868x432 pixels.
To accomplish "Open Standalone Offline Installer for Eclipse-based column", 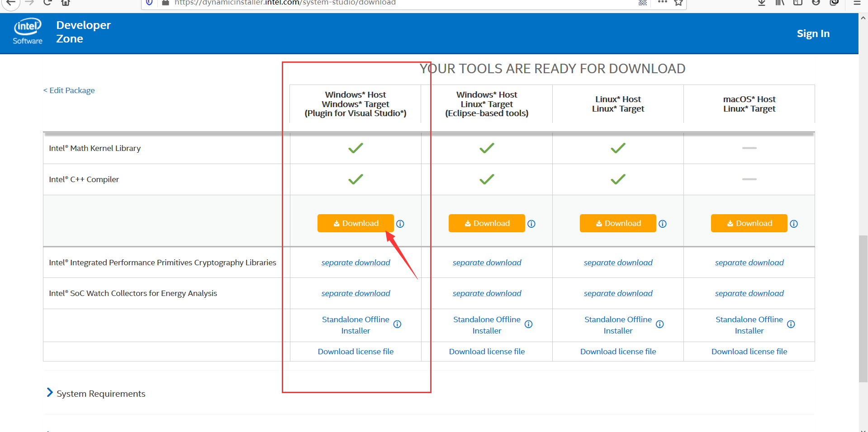I will point(487,325).
